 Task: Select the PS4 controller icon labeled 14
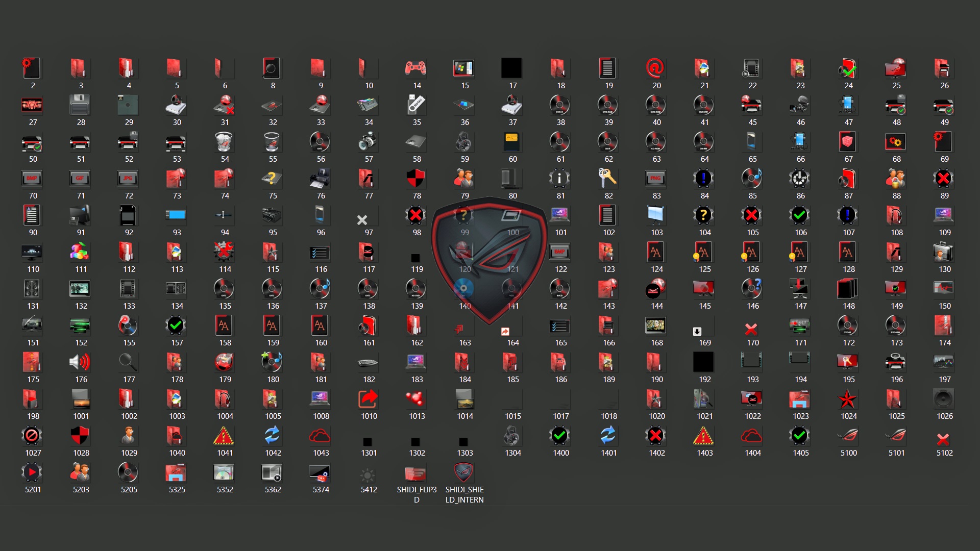[x=416, y=68]
